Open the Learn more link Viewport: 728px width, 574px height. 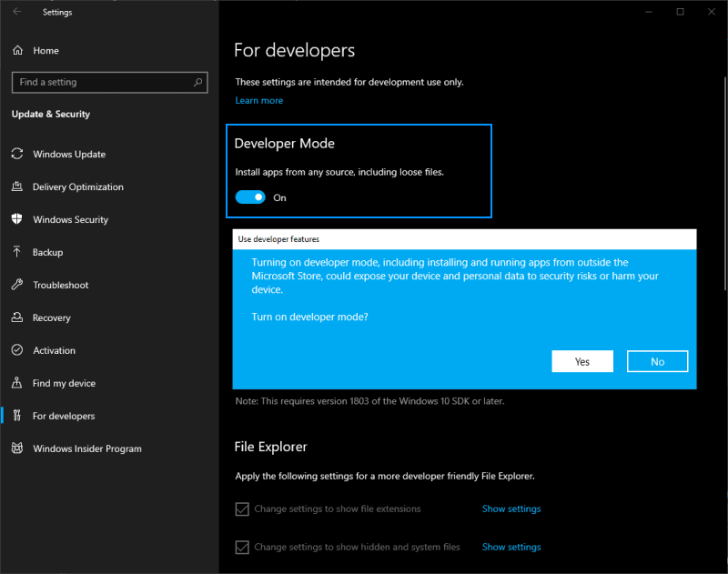pyautogui.click(x=259, y=100)
